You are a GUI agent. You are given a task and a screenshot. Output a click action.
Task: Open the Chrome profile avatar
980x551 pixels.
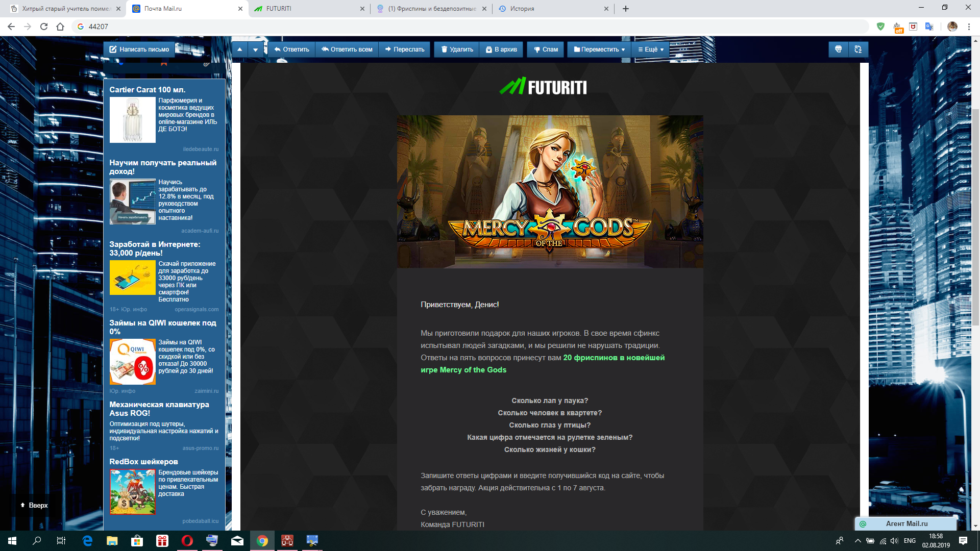[952, 27]
